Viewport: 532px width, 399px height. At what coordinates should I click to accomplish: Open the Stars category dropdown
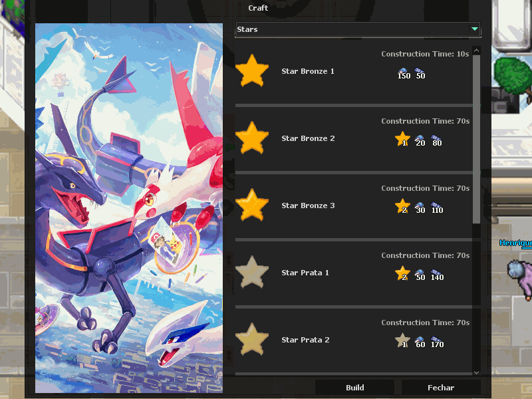point(358,29)
